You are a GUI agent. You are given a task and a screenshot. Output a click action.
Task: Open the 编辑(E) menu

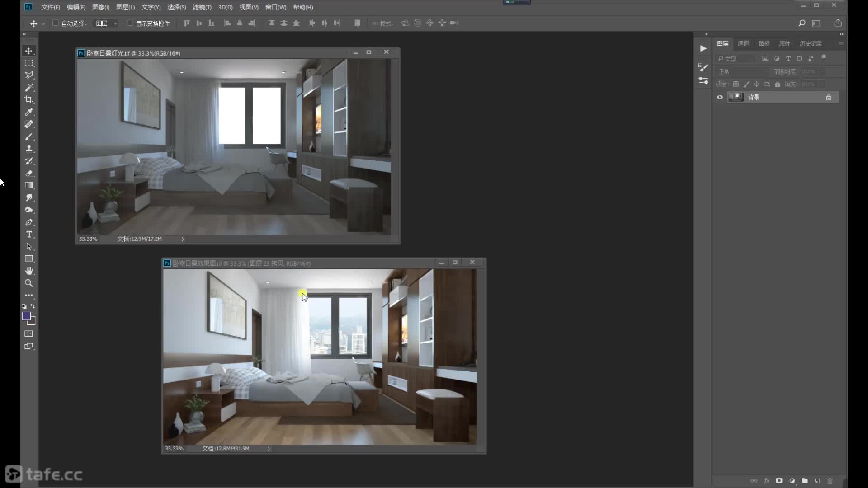pyautogui.click(x=76, y=7)
